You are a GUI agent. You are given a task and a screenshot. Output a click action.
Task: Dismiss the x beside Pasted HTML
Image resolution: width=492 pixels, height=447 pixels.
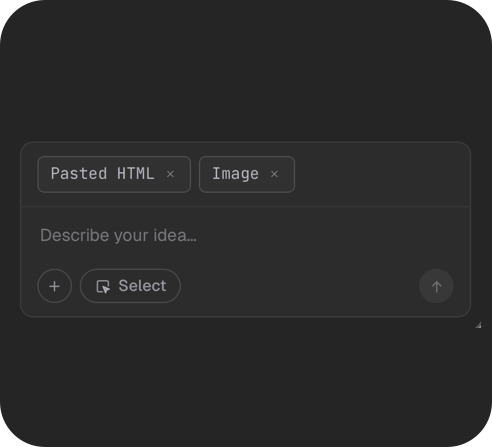pyautogui.click(x=170, y=174)
